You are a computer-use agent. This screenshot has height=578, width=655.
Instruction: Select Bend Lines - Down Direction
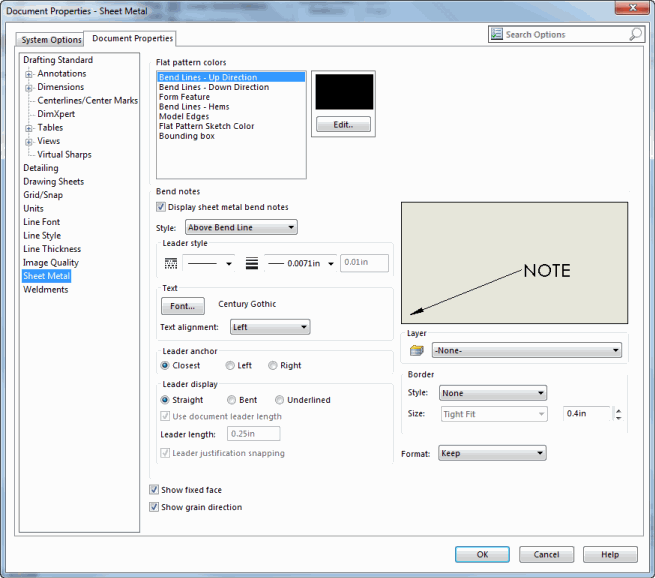214,87
